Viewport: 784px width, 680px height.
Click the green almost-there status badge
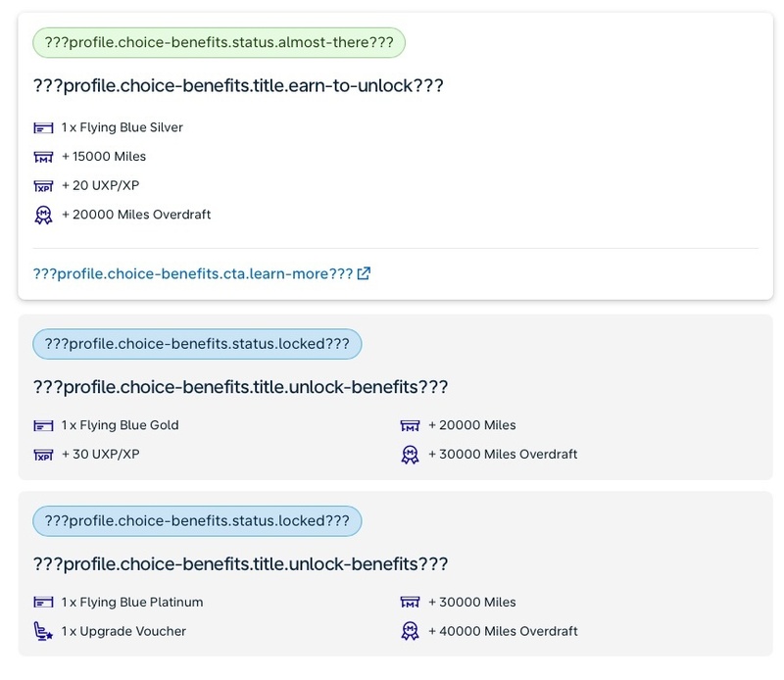(x=218, y=42)
